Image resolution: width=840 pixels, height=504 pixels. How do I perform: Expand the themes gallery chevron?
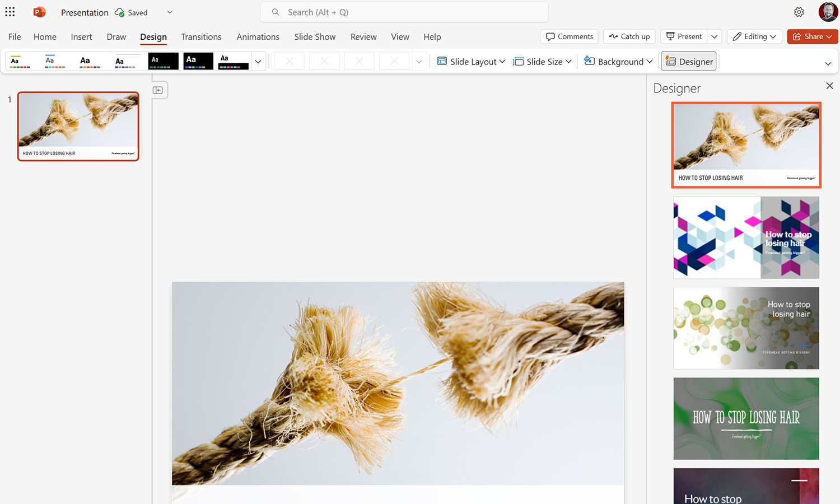(x=258, y=62)
